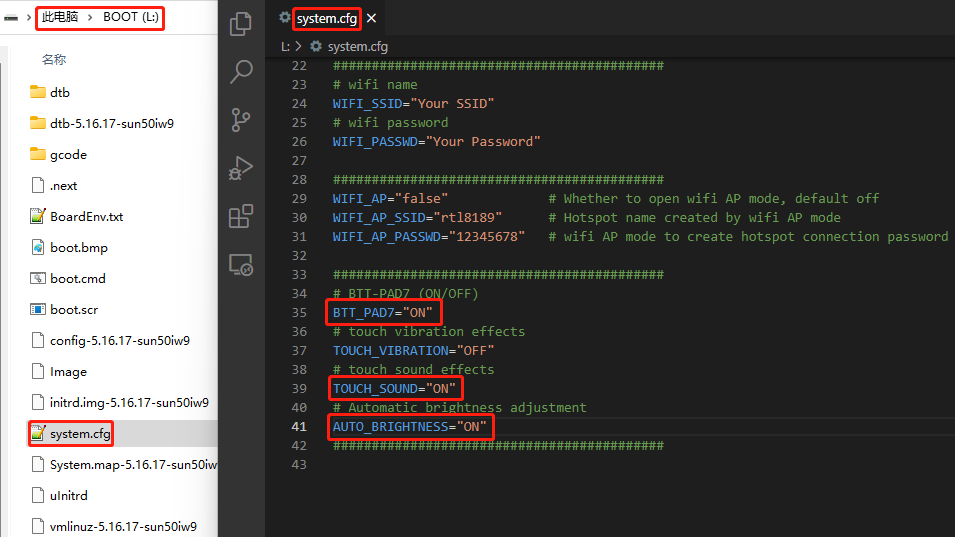955x537 pixels.
Task: Click the L: drive breadcrumb segment
Action: click(285, 46)
